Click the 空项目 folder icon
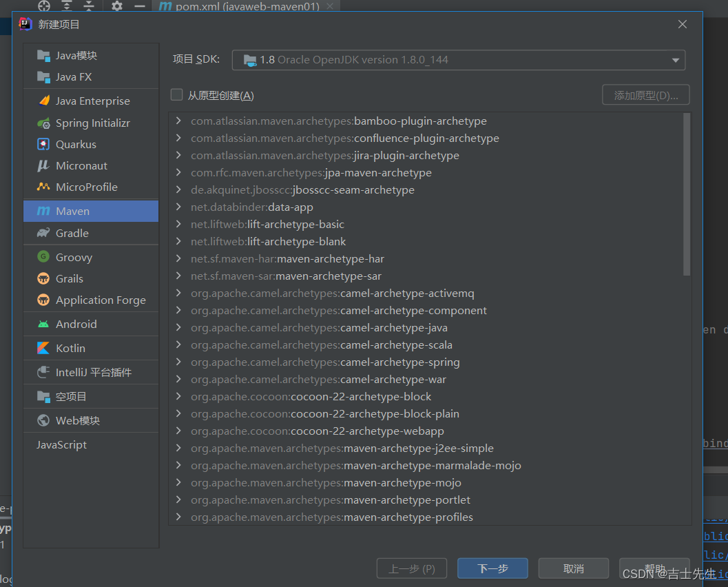This screenshot has height=587, width=728. pyautogui.click(x=43, y=397)
